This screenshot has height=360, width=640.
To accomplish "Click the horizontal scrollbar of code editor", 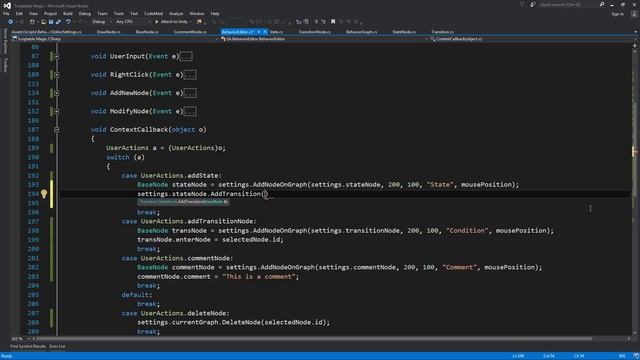I will tap(314, 338).
